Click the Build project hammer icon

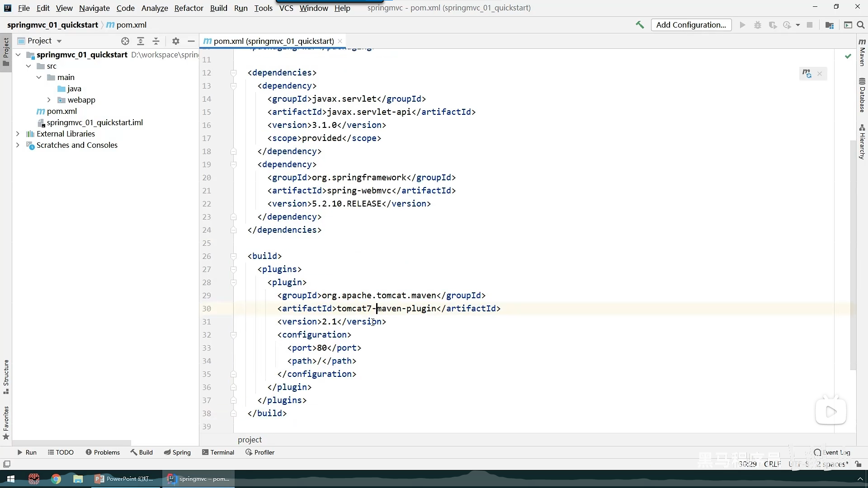pyautogui.click(x=640, y=25)
